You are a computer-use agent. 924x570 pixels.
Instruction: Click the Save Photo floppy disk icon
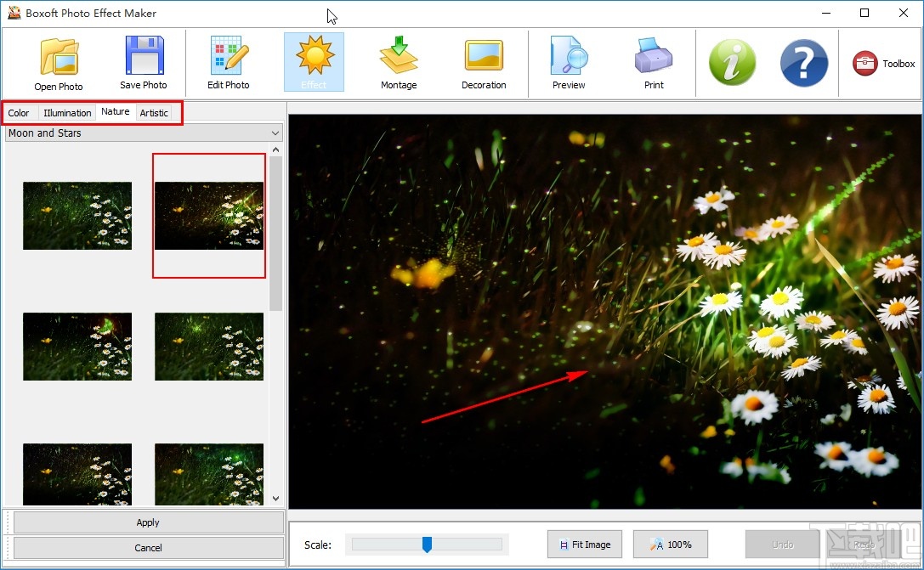[x=144, y=54]
